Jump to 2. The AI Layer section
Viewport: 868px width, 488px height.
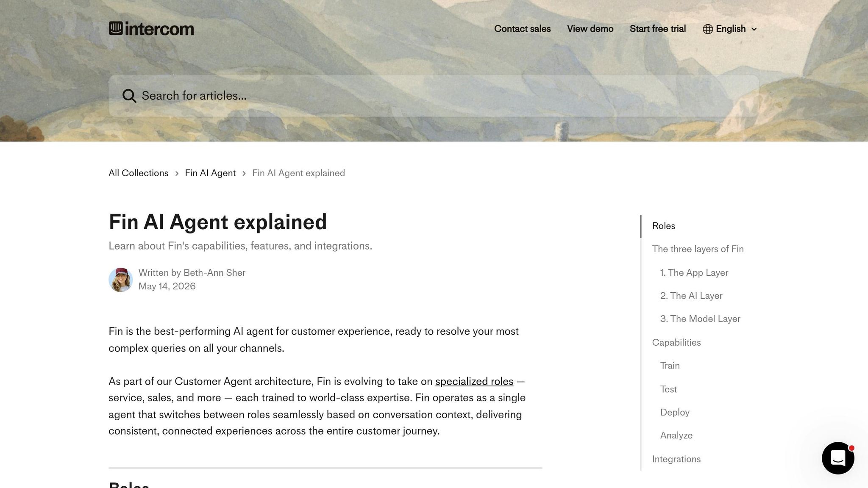[691, 296]
